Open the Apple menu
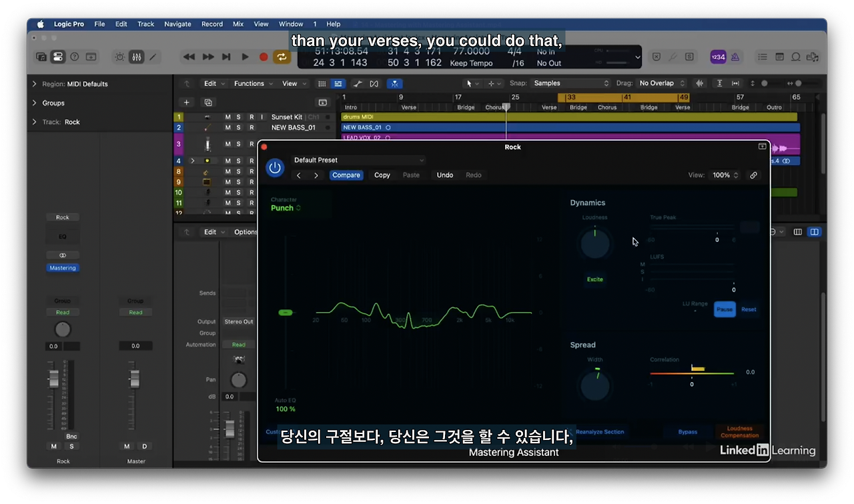The width and height of the screenshot is (854, 504). (40, 24)
